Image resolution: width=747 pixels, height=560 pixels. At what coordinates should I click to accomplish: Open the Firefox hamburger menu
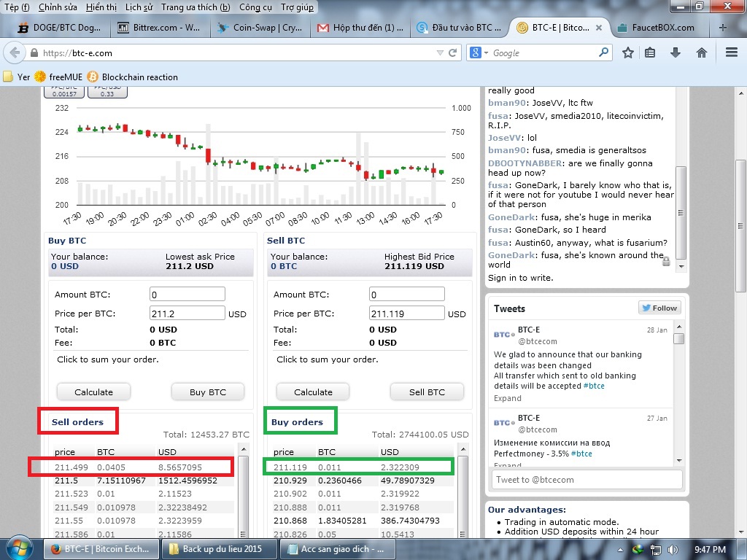pos(731,52)
